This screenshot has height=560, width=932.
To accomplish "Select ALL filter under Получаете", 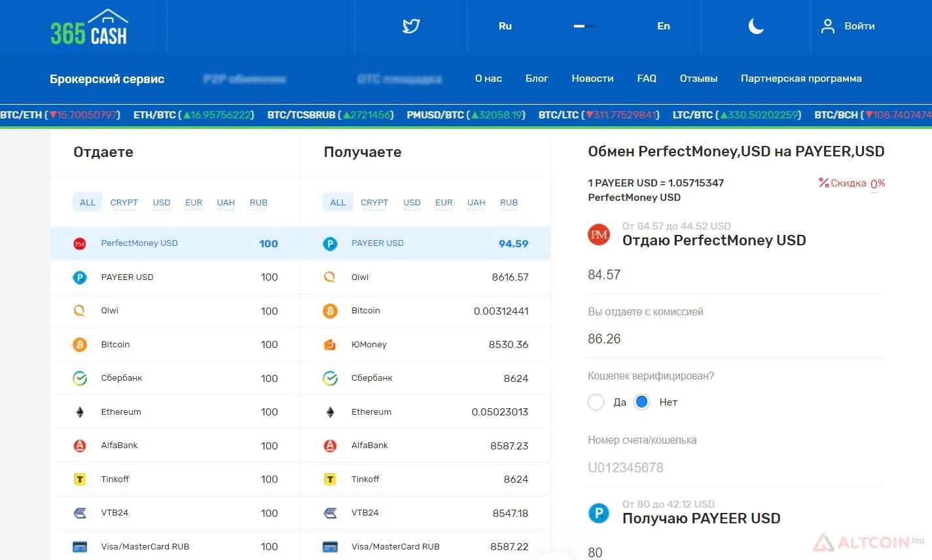I will (x=338, y=202).
